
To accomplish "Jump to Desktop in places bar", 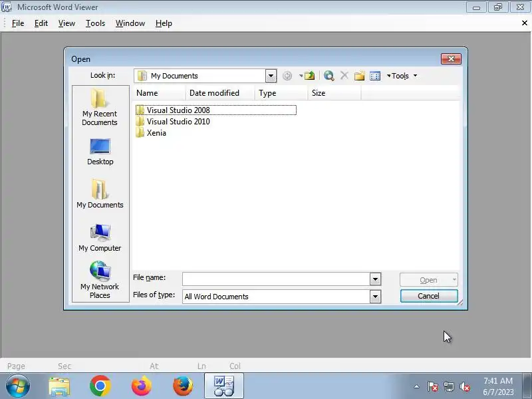I will (100, 152).
